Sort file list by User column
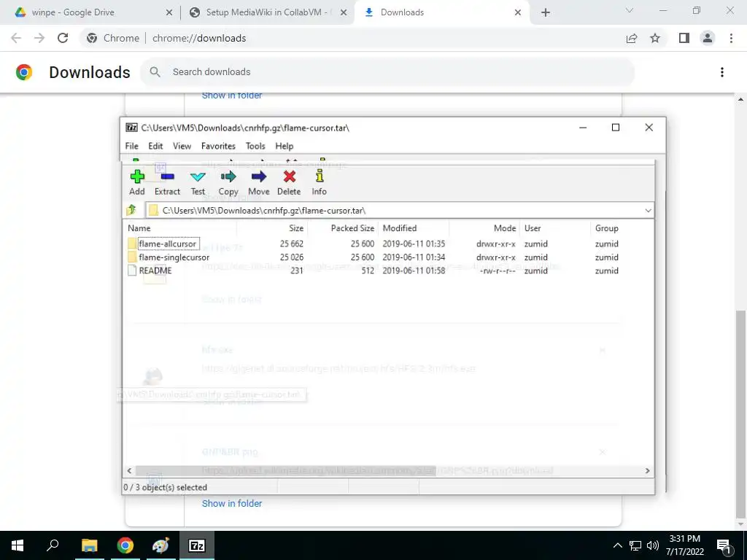Screen dimensions: 747x560 (x=555, y=228)
